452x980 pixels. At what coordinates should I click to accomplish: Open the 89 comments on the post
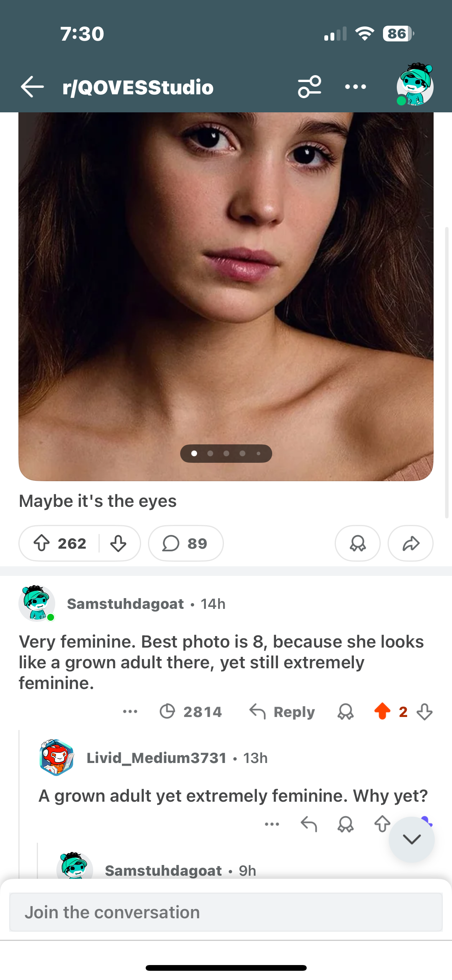pos(186,543)
